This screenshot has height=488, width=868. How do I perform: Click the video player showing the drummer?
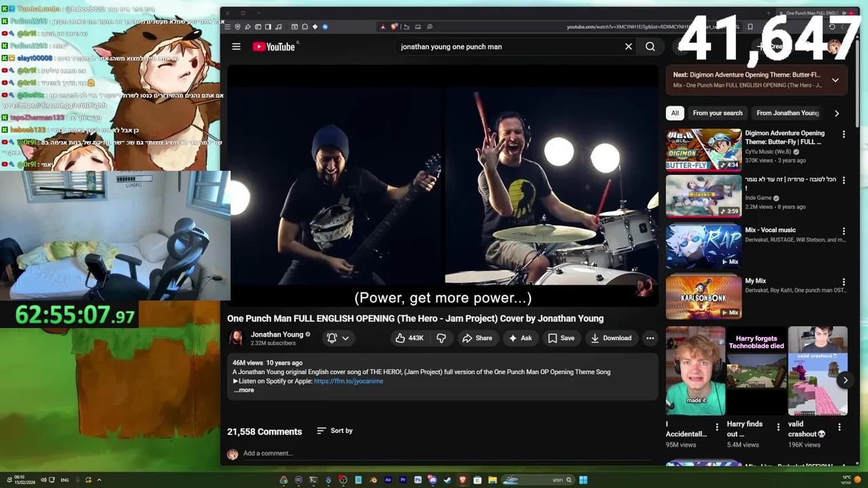tap(443, 186)
